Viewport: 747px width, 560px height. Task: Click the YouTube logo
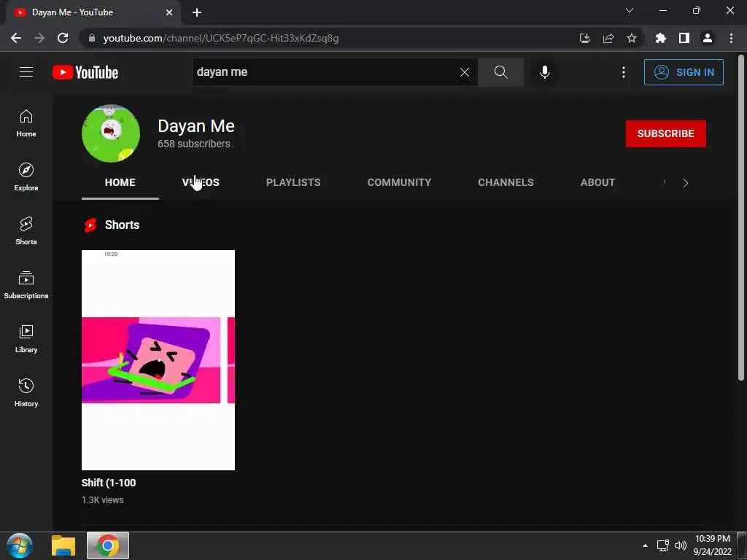(85, 72)
